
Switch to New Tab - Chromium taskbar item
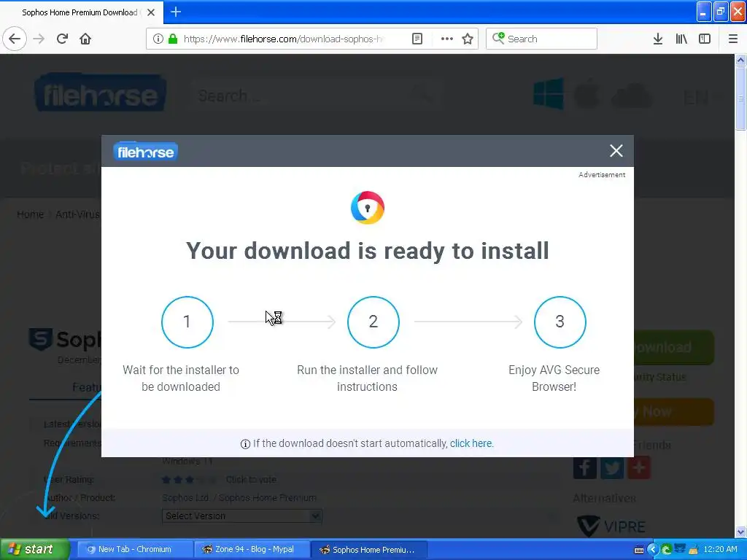click(135, 549)
